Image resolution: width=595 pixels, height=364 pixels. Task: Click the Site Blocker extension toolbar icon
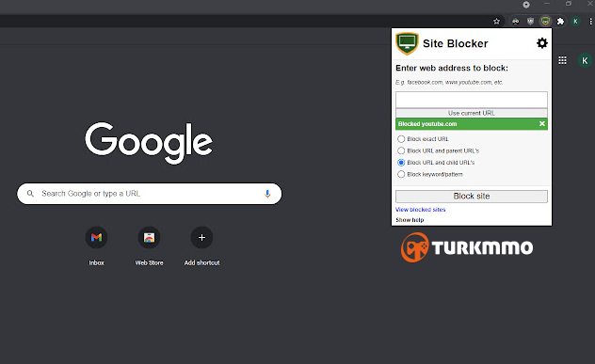tap(545, 22)
